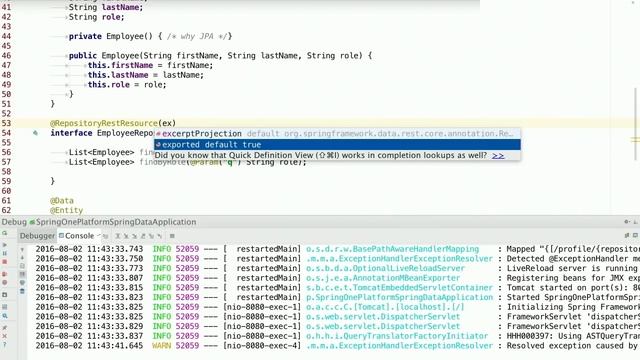The image size is (640, 360).
Task: Click magnifier icon in Debug sidebar
Action: click(4, 316)
